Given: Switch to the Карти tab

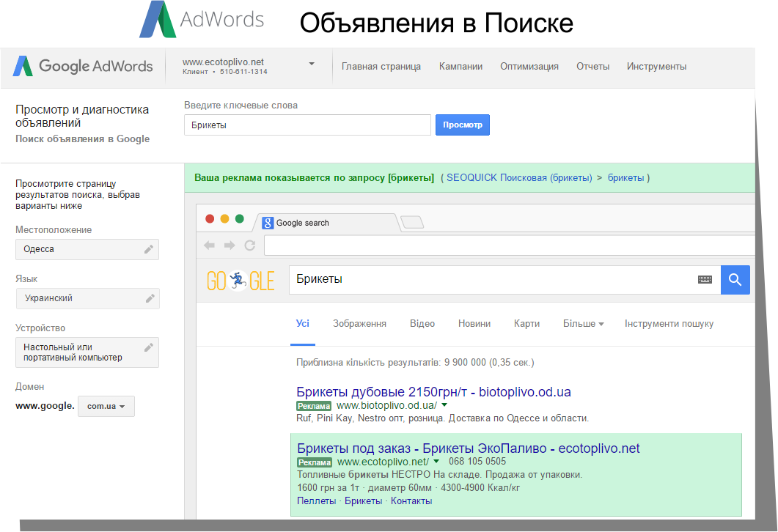Looking at the screenshot, I should pyautogui.click(x=527, y=323).
